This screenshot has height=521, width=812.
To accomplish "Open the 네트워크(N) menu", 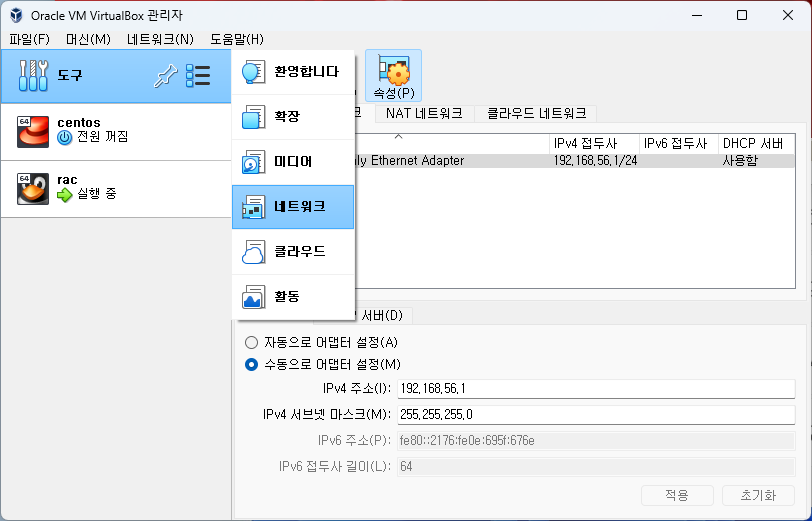I will pos(161,39).
